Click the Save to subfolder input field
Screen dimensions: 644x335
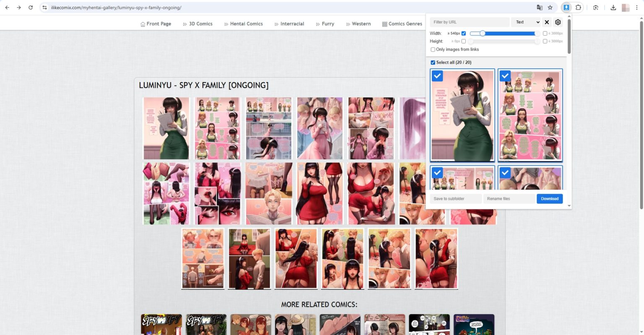pyautogui.click(x=455, y=198)
